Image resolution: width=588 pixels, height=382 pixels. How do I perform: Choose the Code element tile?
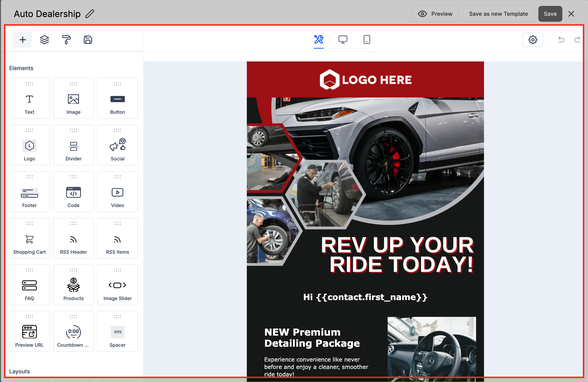tap(73, 191)
